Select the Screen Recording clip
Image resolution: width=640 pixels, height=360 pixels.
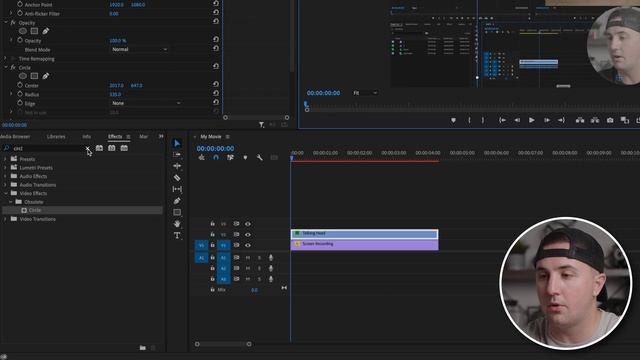pos(364,244)
